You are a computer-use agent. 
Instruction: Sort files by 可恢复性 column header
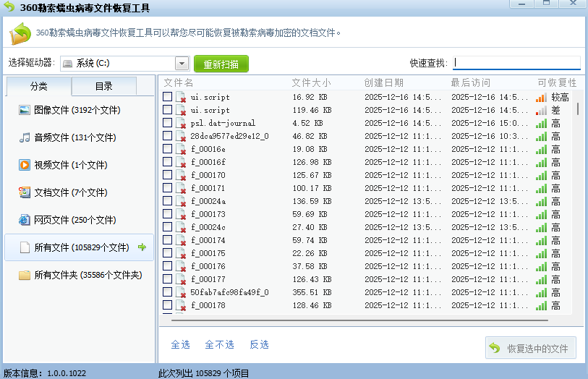(x=556, y=82)
